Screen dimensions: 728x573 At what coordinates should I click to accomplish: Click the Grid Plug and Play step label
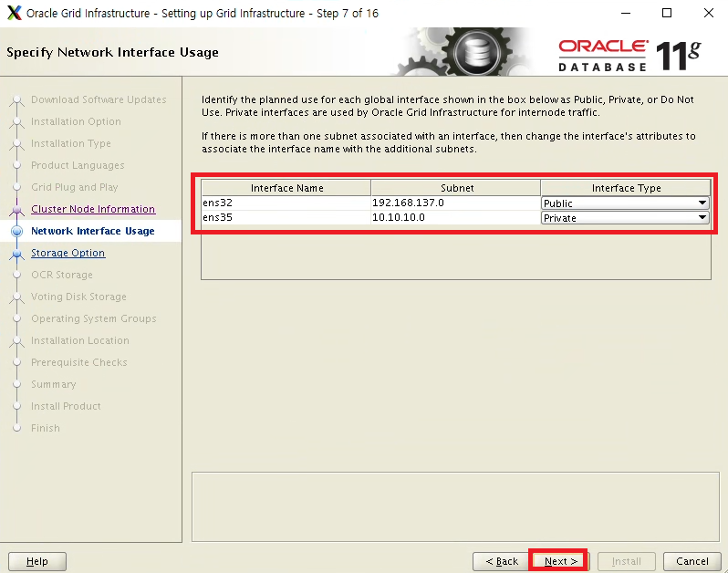[x=74, y=187]
